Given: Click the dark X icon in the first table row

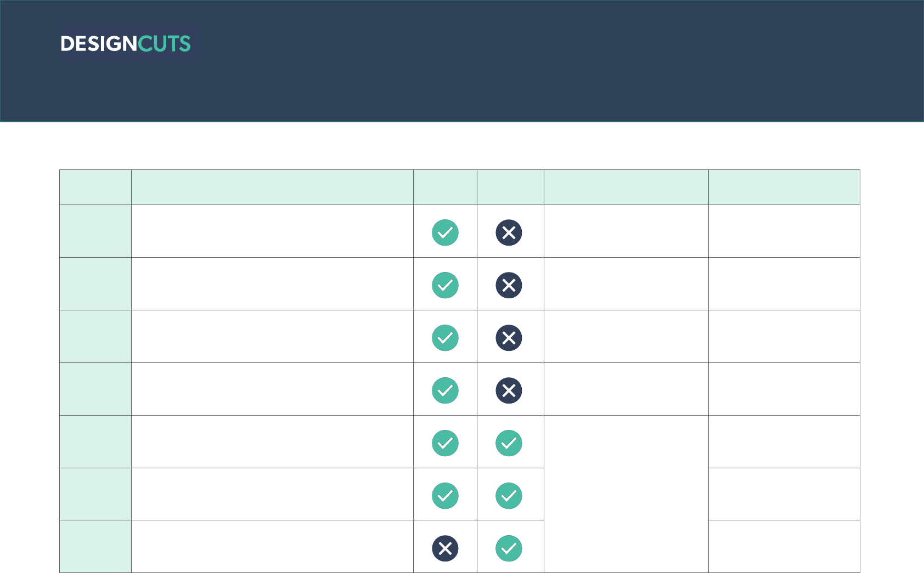Looking at the screenshot, I should click(x=509, y=232).
